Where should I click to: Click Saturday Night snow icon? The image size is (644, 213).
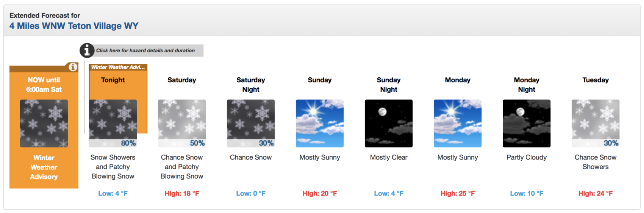(x=251, y=124)
